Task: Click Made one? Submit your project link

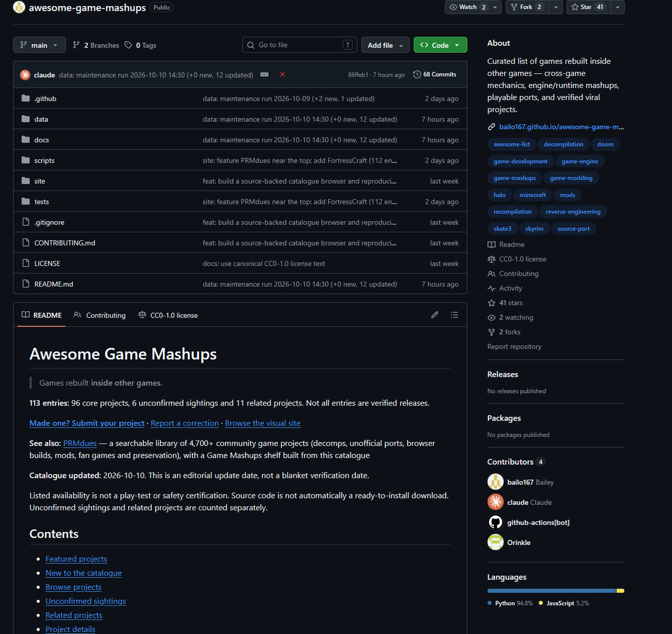Action: (87, 423)
